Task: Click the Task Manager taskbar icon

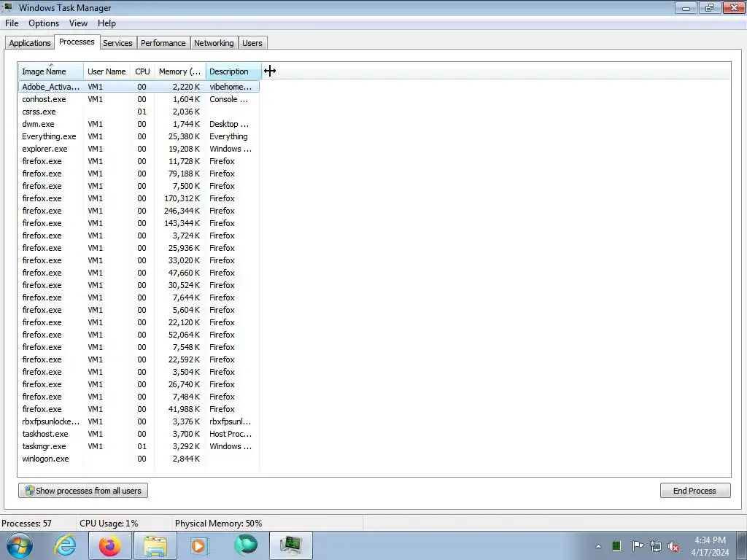Action: pos(291,545)
